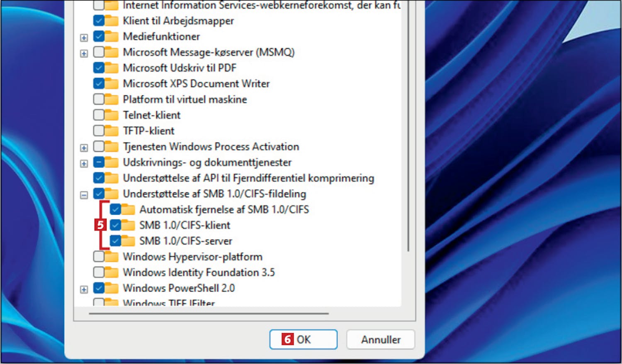Click Tjenesten Windows Process Activation folder icon

pos(112,146)
